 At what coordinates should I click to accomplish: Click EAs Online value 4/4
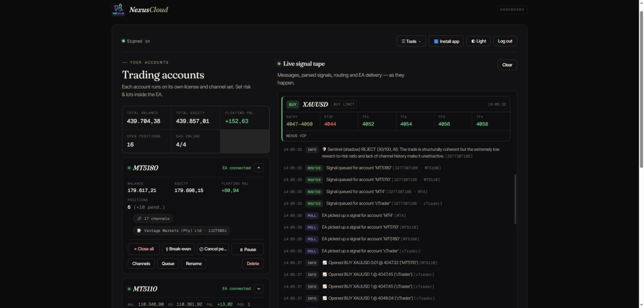(181, 145)
